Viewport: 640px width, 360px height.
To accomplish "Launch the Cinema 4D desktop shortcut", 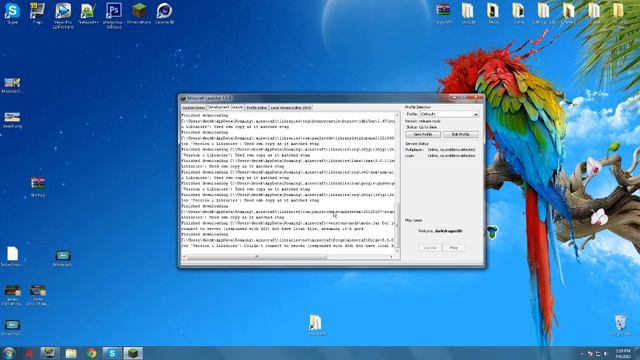I will (164, 12).
